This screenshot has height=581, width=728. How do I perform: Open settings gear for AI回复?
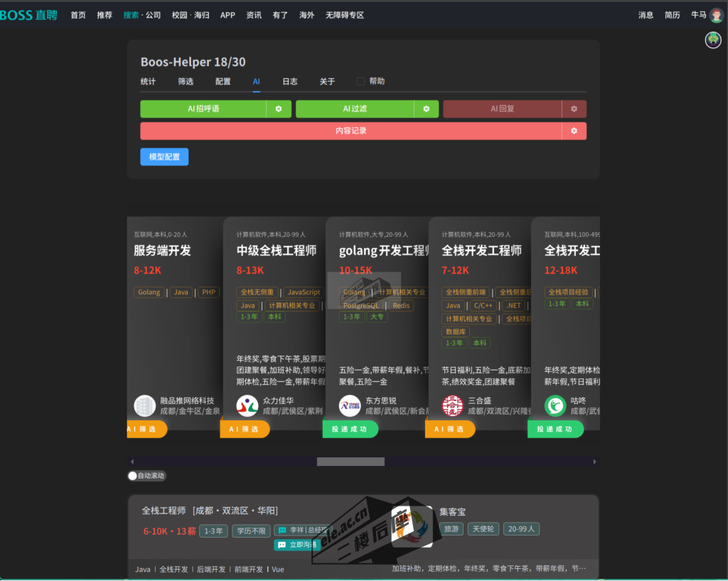[574, 109]
